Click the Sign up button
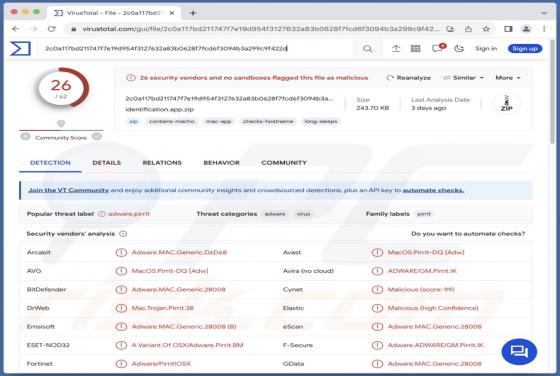The image size is (560, 376). [x=525, y=49]
